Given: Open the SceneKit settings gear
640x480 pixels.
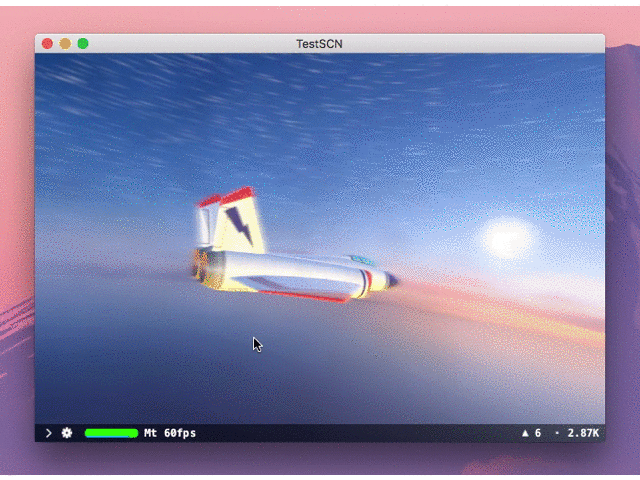Looking at the screenshot, I should point(67,433).
